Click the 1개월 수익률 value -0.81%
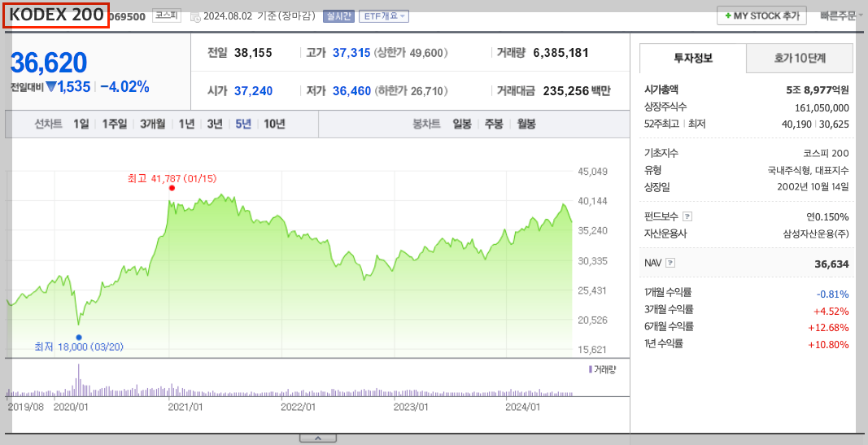This screenshot has width=868, height=445. pos(832,294)
